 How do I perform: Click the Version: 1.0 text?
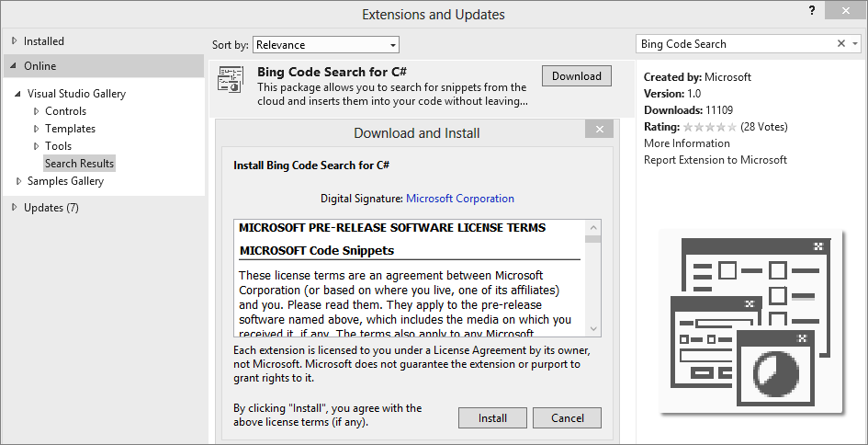(x=672, y=94)
